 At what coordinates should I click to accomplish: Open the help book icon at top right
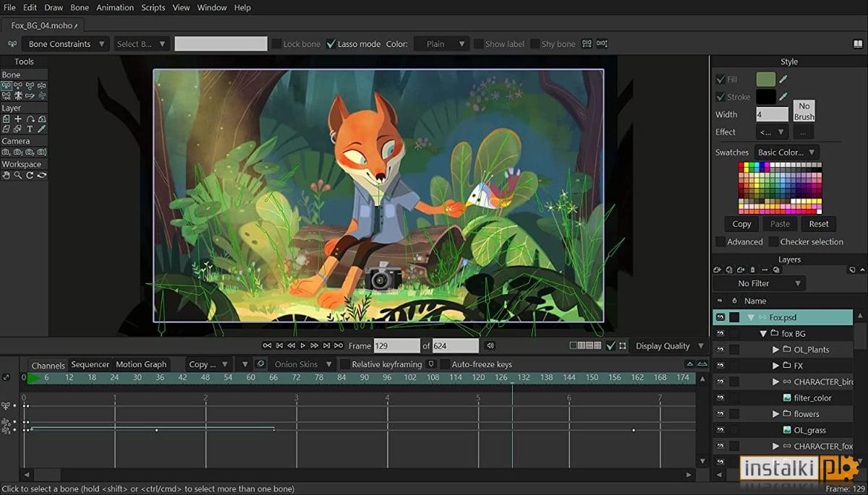click(x=858, y=44)
